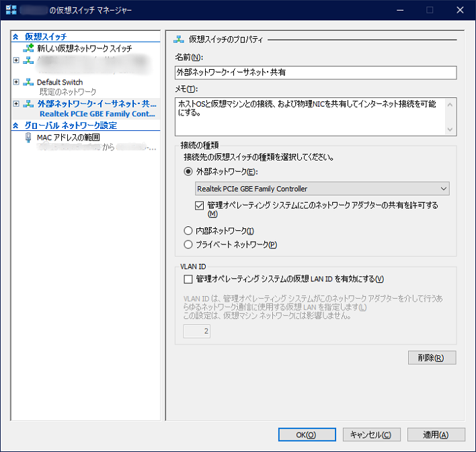476x452 pixels.
Task: Click the 仮想スイッチ section header text
Action: coord(46,37)
